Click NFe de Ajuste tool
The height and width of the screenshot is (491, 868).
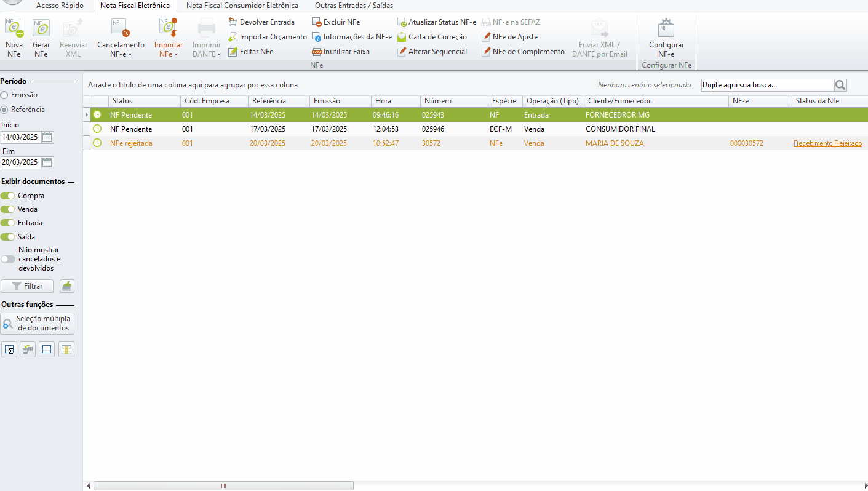click(509, 37)
